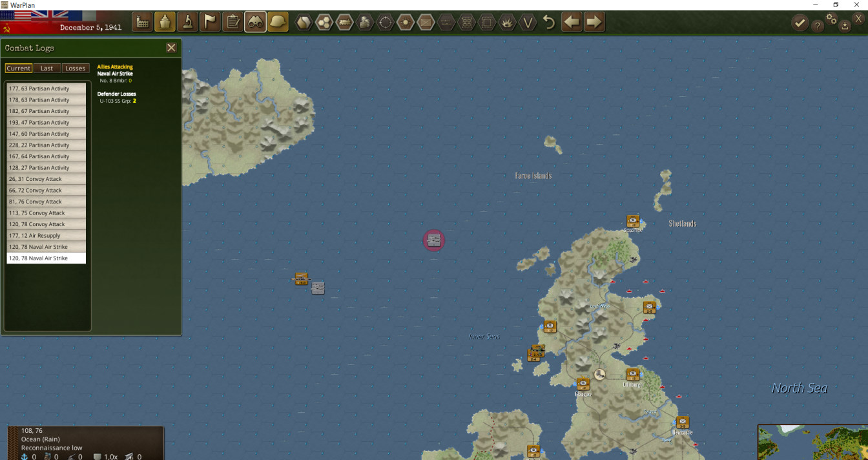Select log entry 193, 47 Partisan Activity
This screenshot has width=868, height=460.
[x=46, y=122]
